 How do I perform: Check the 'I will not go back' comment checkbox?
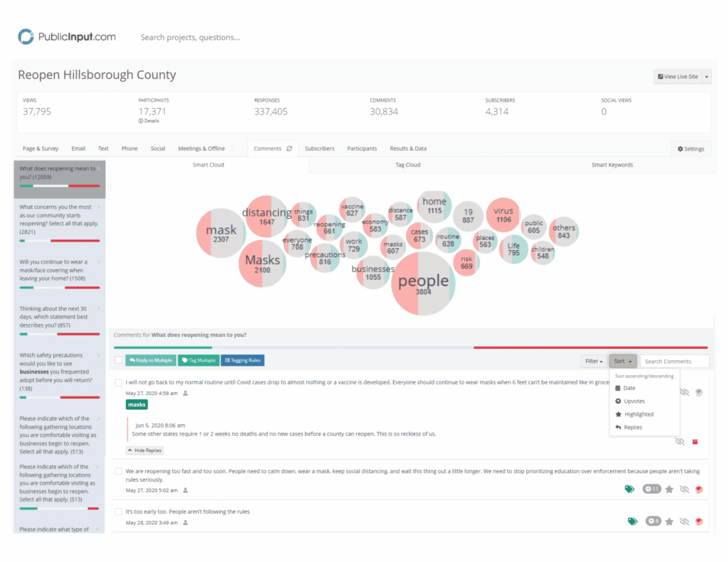tap(119, 382)
